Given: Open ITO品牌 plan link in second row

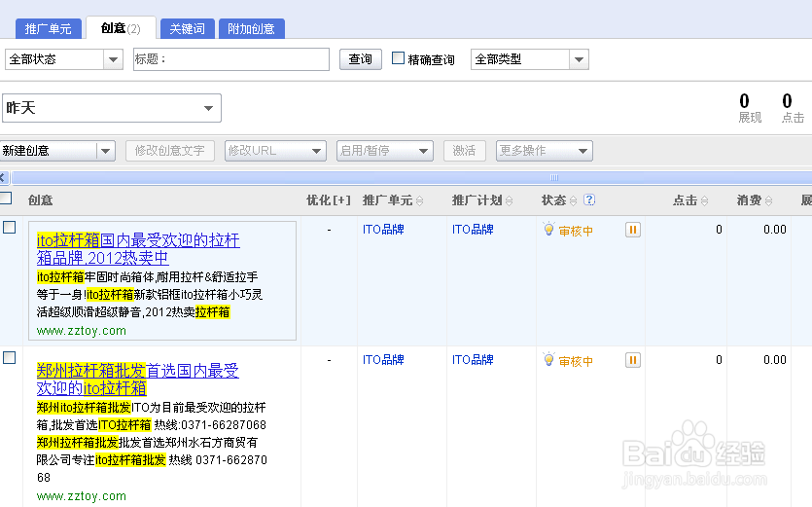Looking at the screenshot, I should (x=473, y=359).
